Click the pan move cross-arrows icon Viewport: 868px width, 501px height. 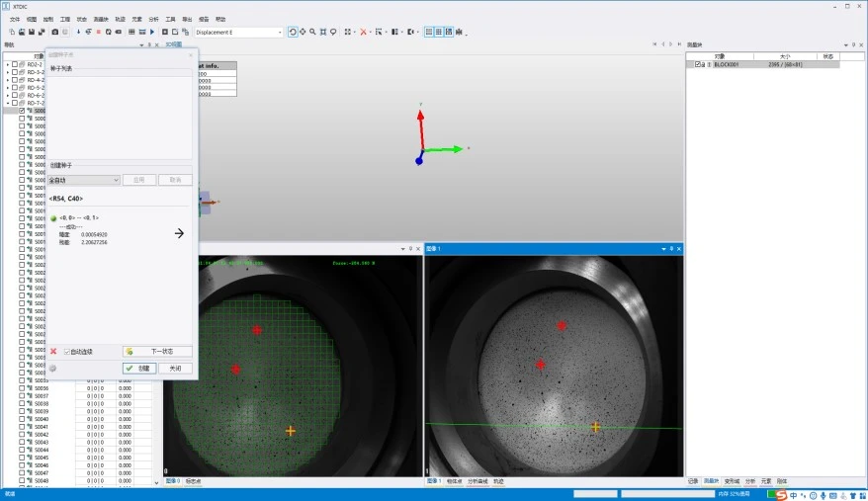coord(303,32)
